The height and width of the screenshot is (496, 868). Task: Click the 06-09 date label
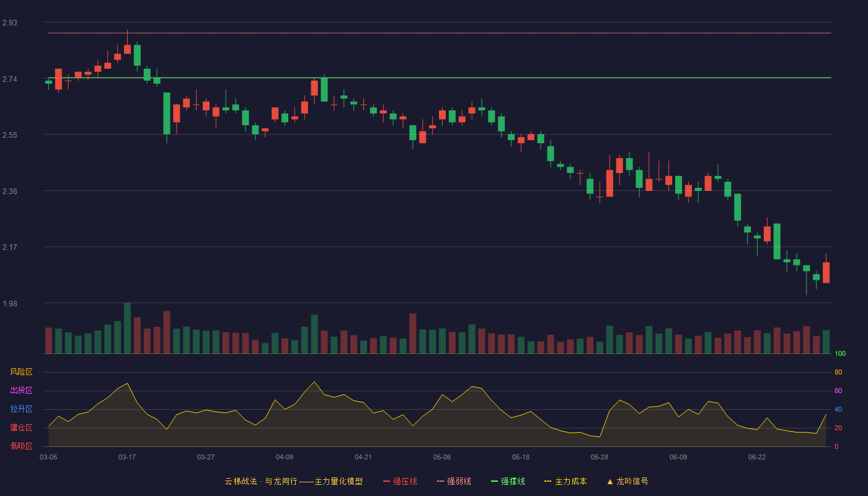click(678, 457)
